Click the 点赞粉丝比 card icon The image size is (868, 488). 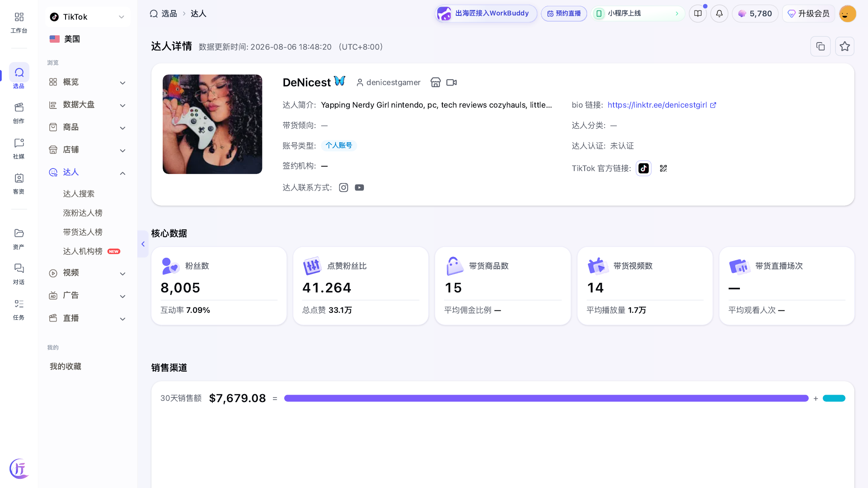pos(312,266)
